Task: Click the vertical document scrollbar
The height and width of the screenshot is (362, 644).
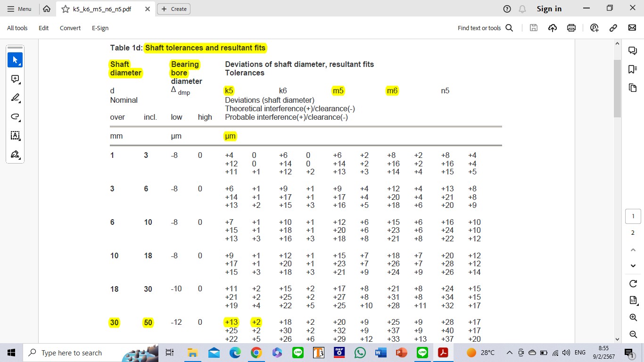Action: point(618,89)
